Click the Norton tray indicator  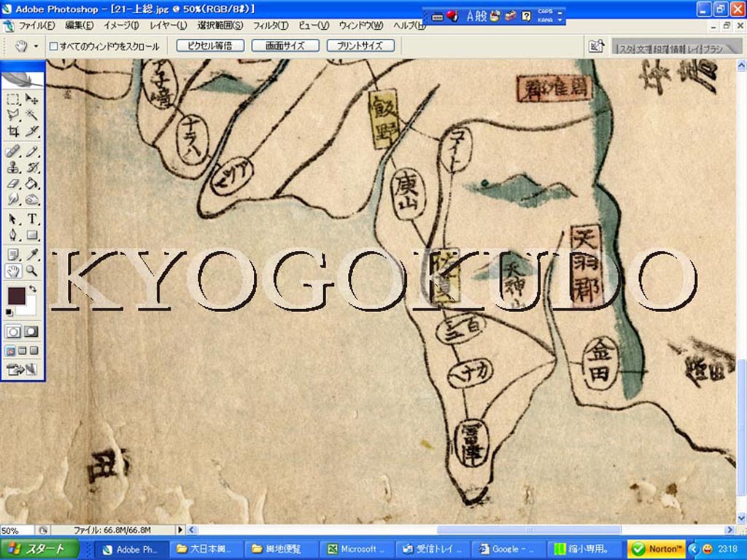(657, 549)
